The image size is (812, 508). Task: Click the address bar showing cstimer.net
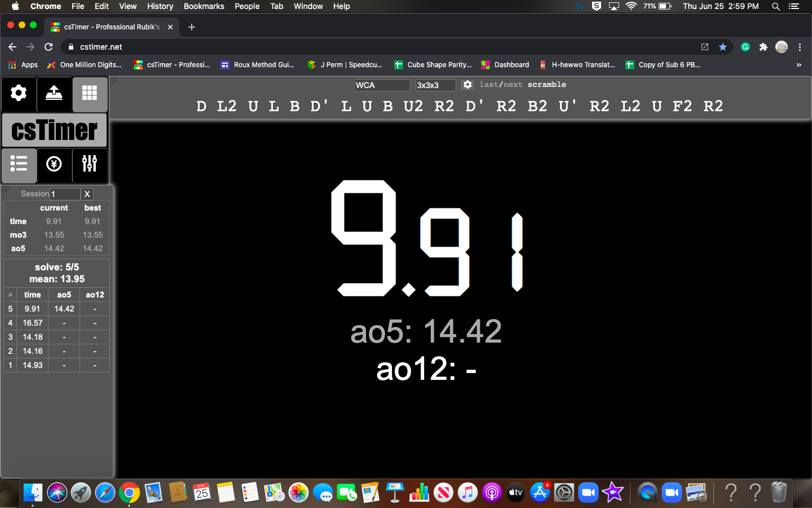[x=383, y=47]
